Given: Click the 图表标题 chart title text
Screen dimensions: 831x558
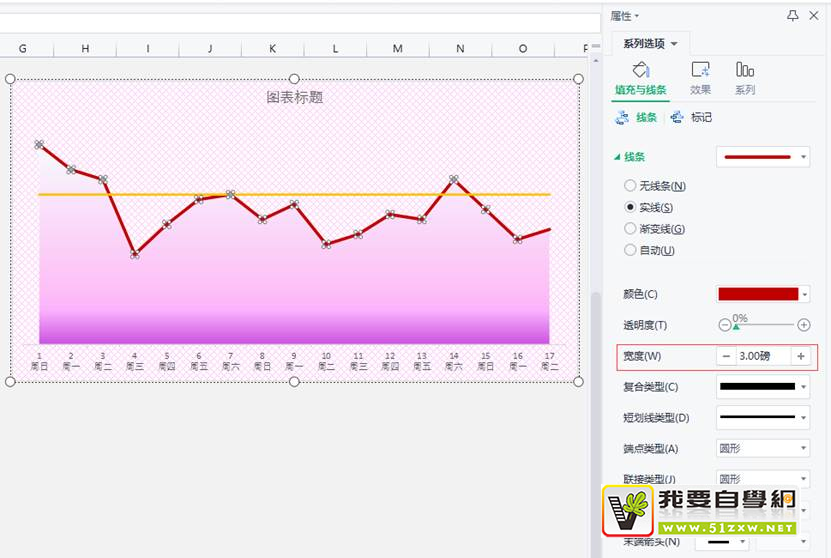Looking at the screenshot, I should 294,97.
